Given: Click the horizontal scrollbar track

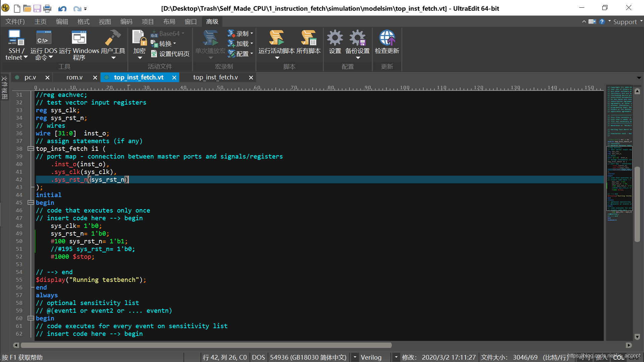Looking at the screenshot, I should pos(503,345).
